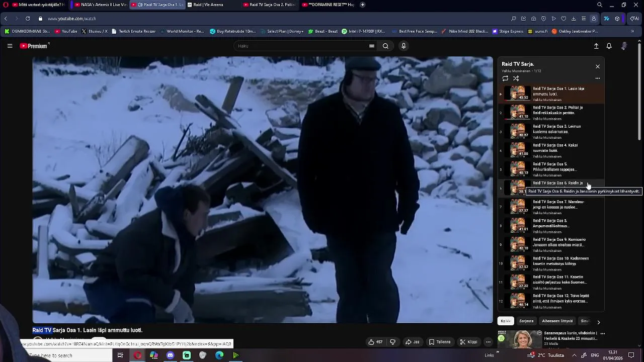Close the Raid TV Sarja playlist panel
This screenshot has height=362, width=644.
coord(598,66)
